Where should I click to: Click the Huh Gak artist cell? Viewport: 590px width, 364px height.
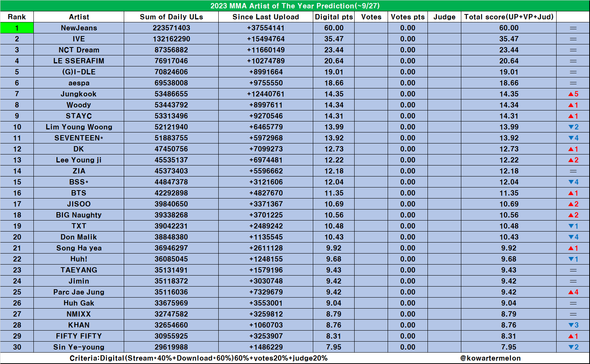(79, 303)
